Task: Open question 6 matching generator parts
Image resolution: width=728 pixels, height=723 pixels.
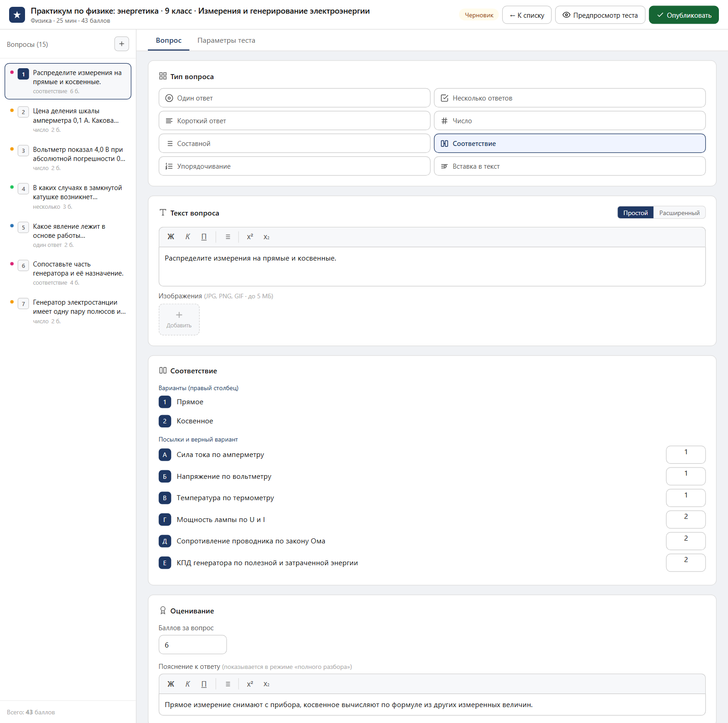Action: pyautogui.click(x=68, y=273)
